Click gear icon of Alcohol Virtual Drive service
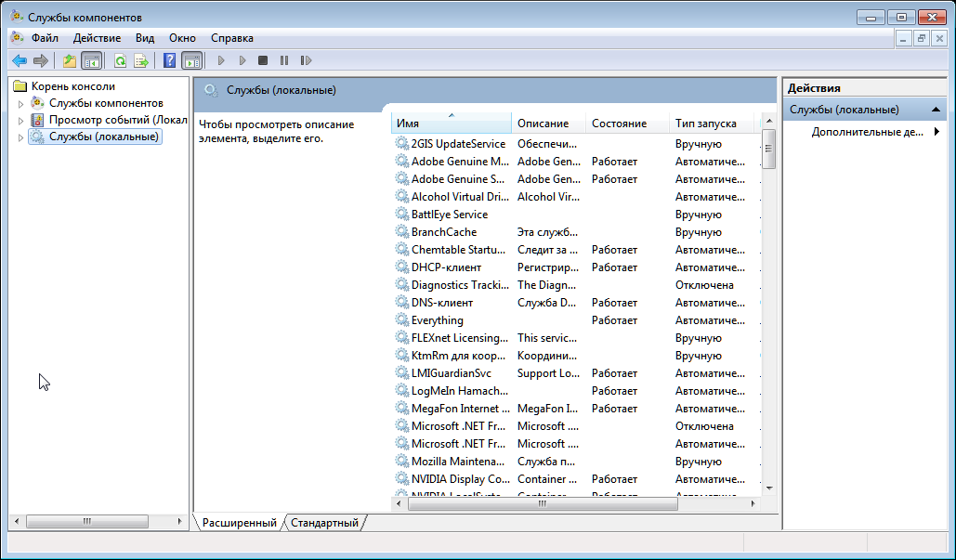The height and width of the screenshot is (560, 956). 401,196
